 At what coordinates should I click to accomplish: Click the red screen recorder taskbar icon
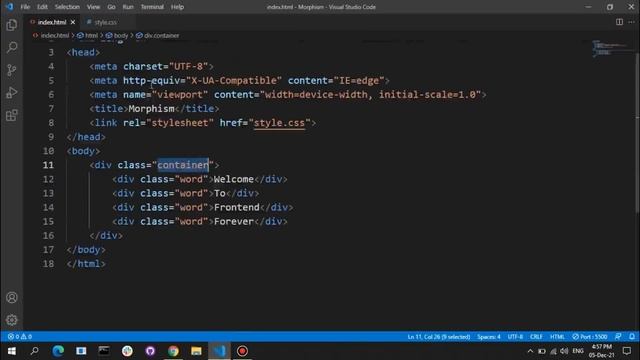click(242, 351)
